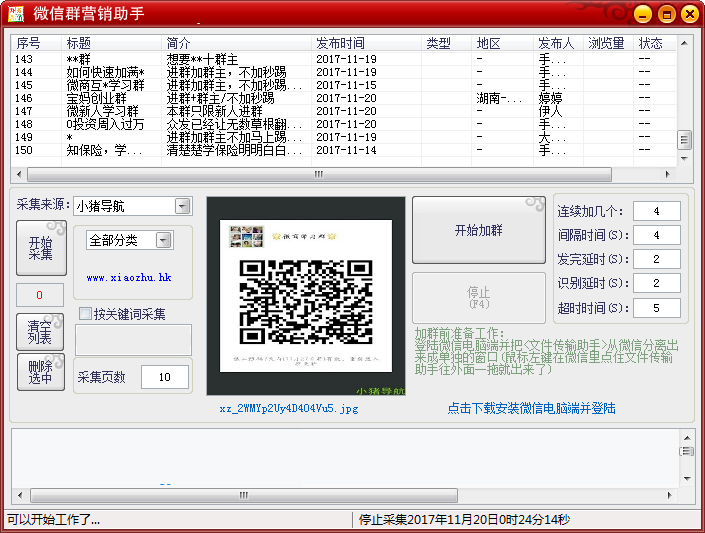Focus the 识别延时(S) input field

click(656, 283)
